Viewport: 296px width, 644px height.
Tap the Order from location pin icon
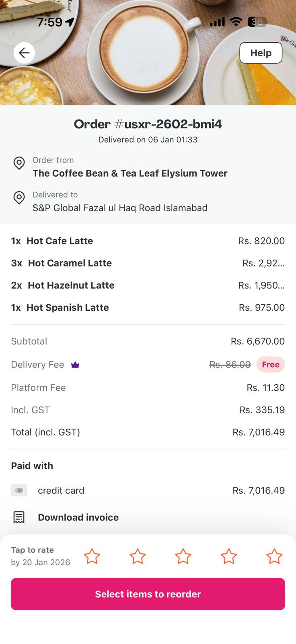coord(19,163)
